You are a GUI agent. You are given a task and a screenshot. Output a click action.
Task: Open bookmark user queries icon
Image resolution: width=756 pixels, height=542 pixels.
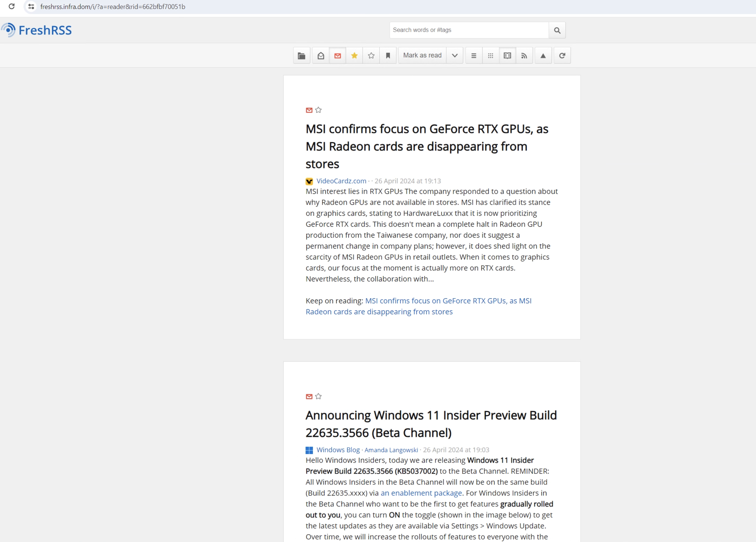tap(388, 56)
